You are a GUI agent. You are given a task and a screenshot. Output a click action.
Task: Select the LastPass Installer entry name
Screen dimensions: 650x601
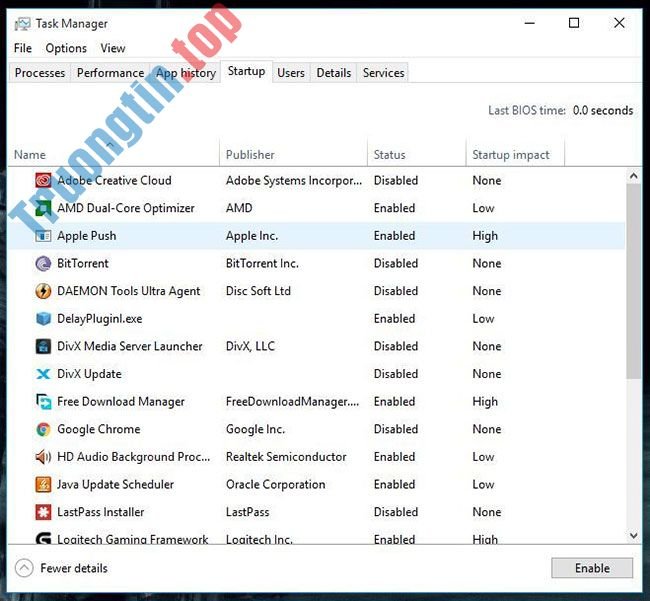(x=101, y=512)
